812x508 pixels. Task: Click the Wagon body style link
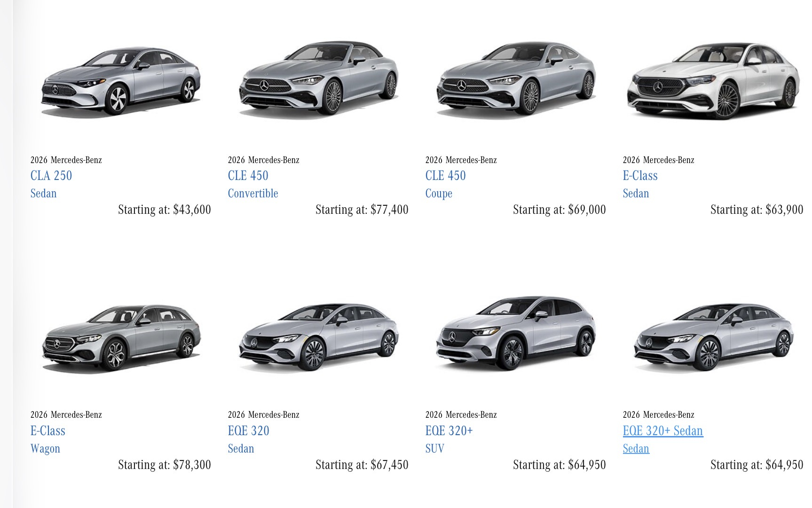[45, 449]
